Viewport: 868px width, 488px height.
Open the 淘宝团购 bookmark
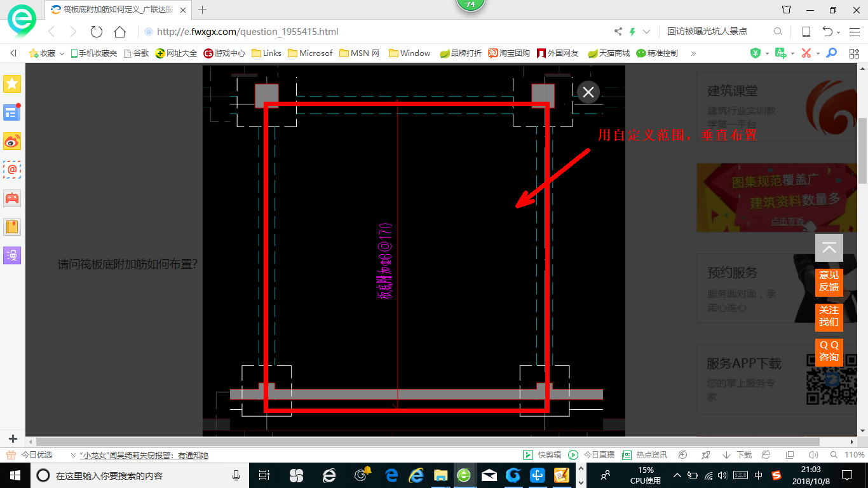pos(509,53)
